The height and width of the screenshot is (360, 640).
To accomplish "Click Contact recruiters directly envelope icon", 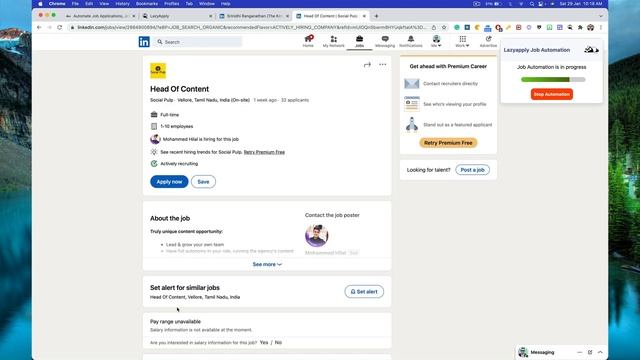I will pyautogui.click(x=411, y=84).
